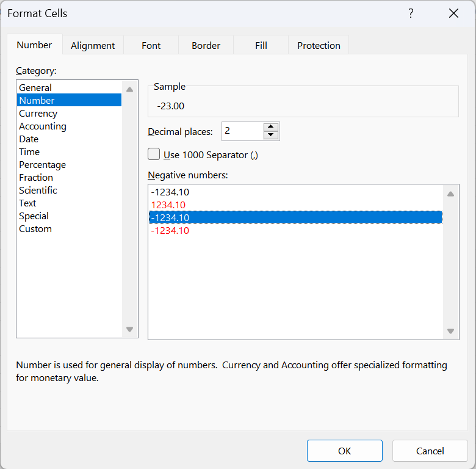Click Category list scroll up arrow
This screenshot has width=476, height=469.
[129, 89]
